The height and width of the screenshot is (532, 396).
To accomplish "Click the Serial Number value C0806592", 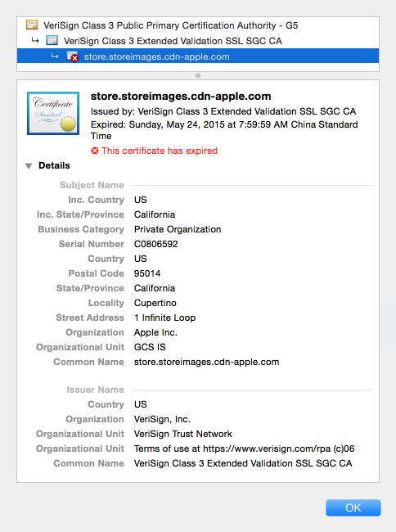I will 155,244.
